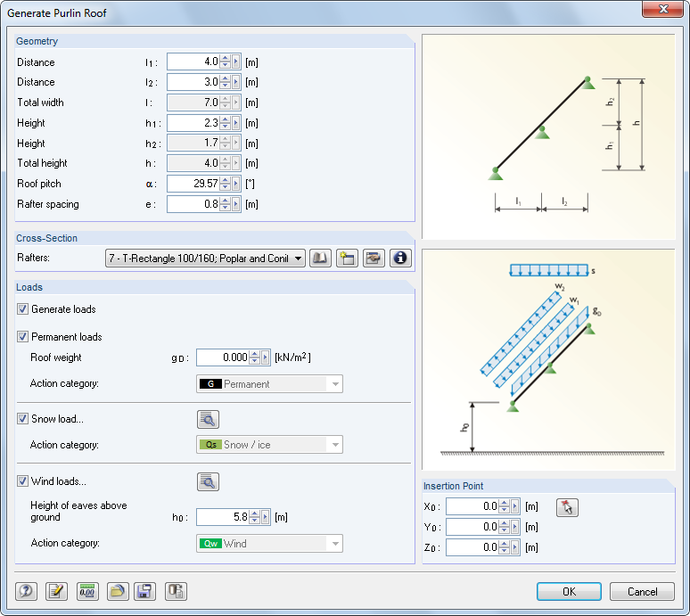Open side arrow menu for Distance l1
This screenshot has height=616, width=690.
pyautogui.click(x=236, y=62)
